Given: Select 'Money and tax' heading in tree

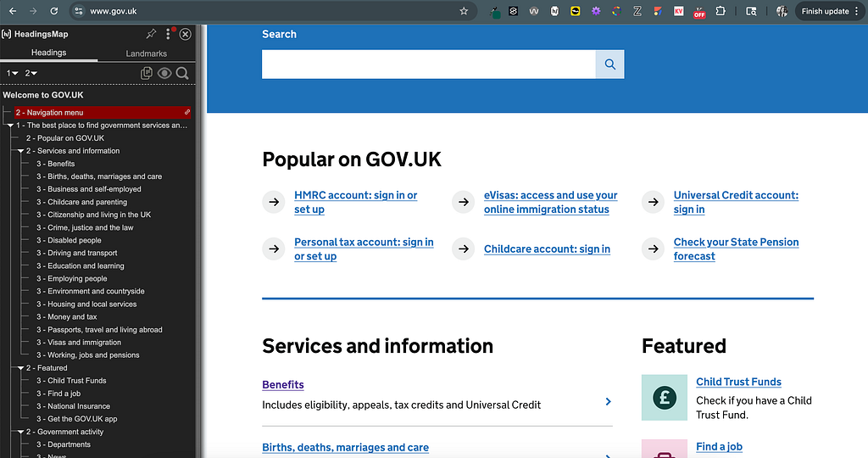Looking at the screenshot, I should pos(66,316).
